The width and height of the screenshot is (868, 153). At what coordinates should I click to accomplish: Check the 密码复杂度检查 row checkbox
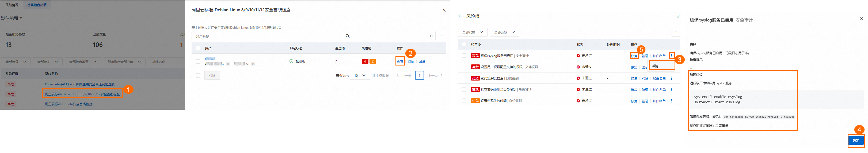pyautogui.click(x=464, y=78)
